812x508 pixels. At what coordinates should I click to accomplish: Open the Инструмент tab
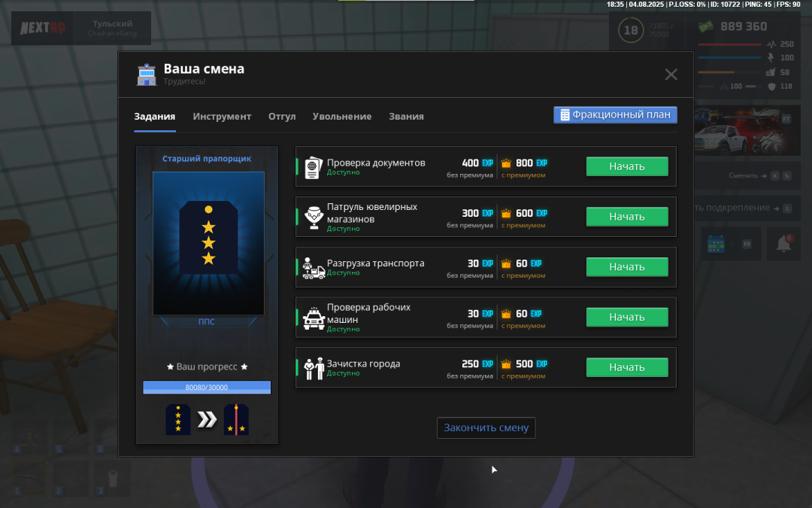pyautogui.click(x=222, y=117)
